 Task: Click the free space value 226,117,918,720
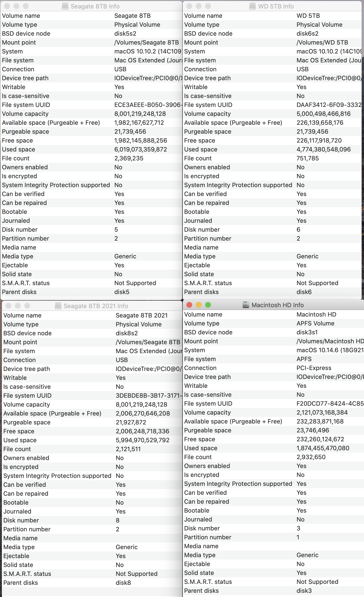click(x=319, y=140)
